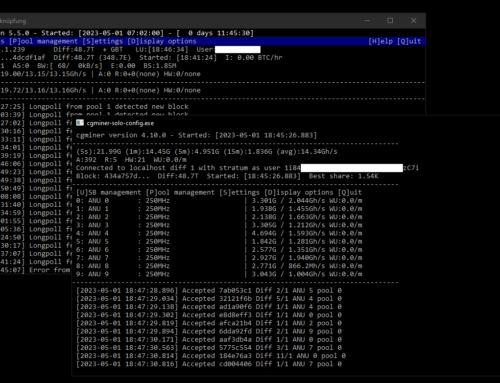Click 'Accepted 7ab053c1' log line
Image resolution: width=500 pixels, height=383 pixels.
[x=209, y=290]
